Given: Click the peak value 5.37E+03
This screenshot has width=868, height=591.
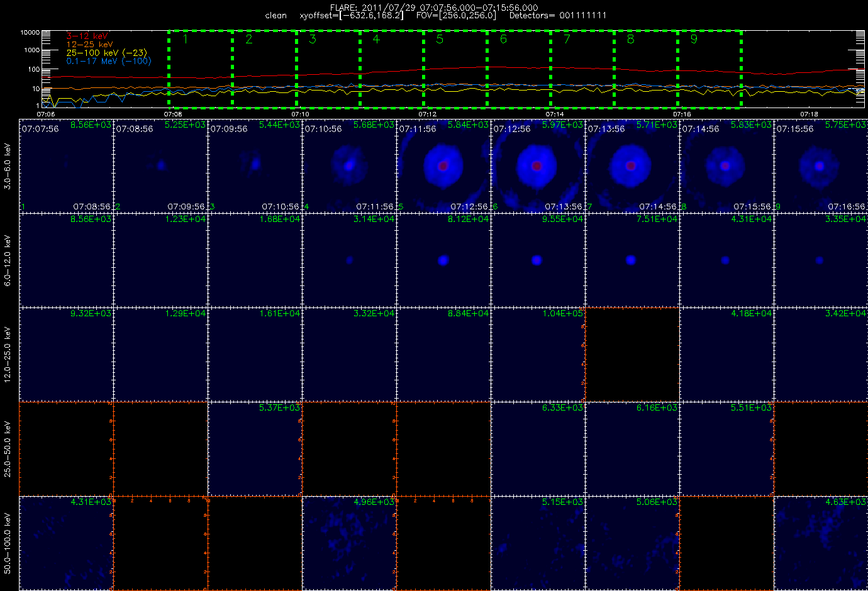Looking at the screenshot, I should point(279,408).
